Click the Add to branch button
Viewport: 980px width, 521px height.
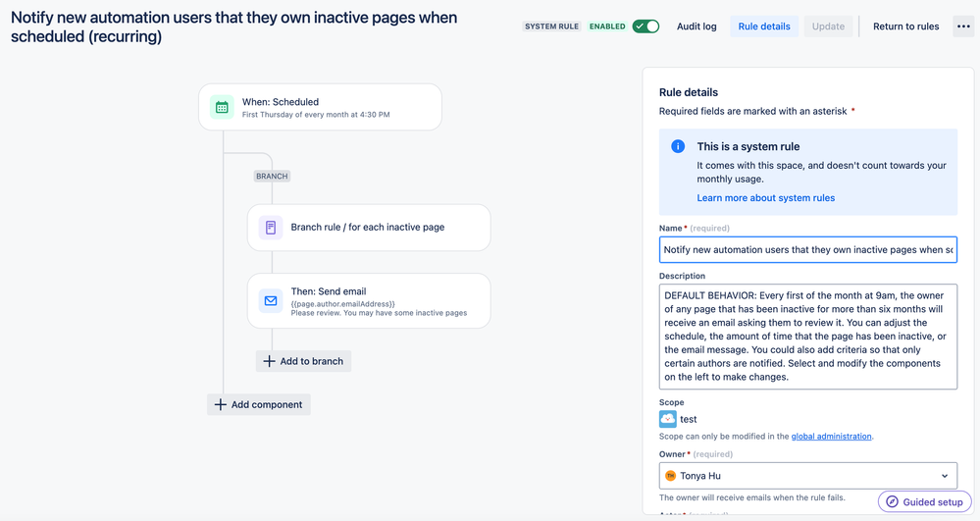(x=303, y=361)
